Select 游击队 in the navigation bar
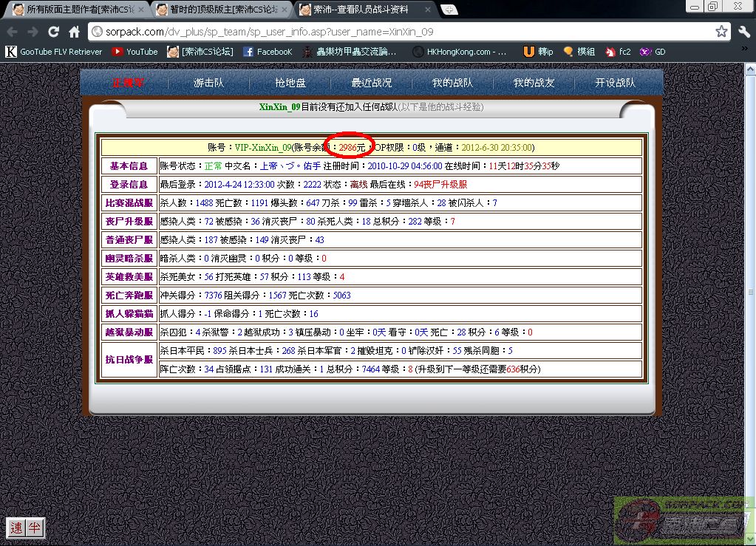 pos(208,83)
